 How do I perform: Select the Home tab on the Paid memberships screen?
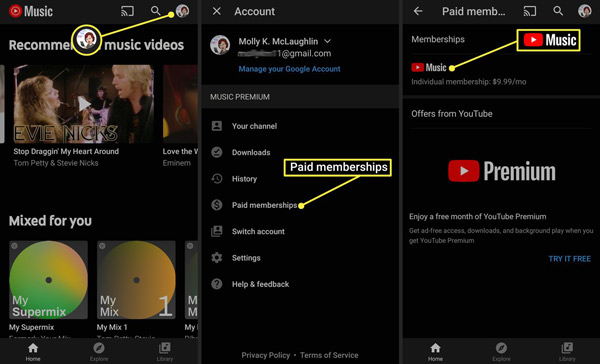pyautogui.click(x=435, y=351)
